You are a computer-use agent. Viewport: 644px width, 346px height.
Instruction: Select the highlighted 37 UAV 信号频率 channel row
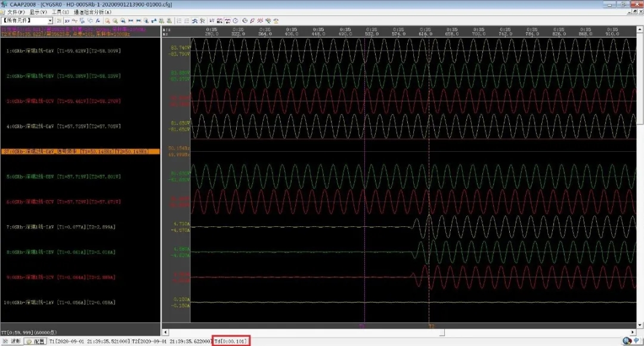80,151
